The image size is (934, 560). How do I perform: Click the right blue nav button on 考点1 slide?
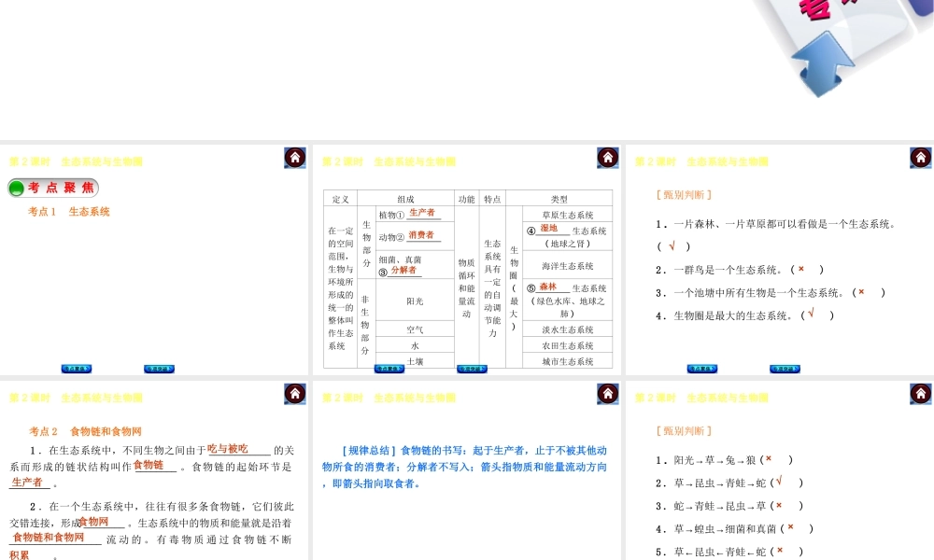click(159, 369)
